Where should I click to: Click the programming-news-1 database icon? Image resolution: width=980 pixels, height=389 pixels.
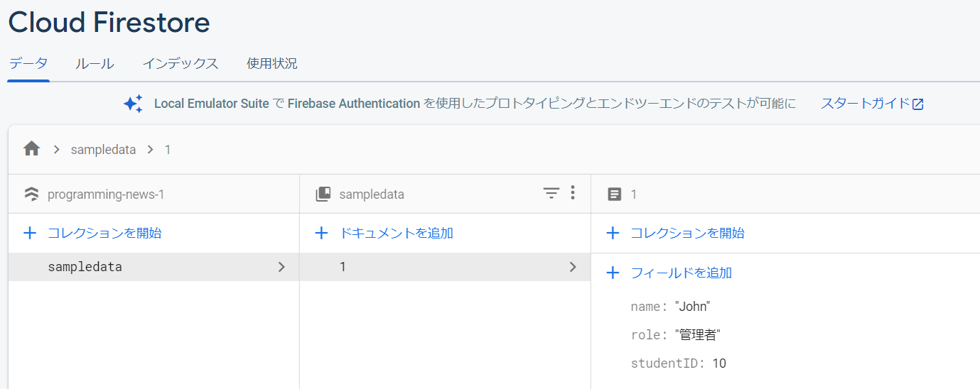tap(31, 194)
